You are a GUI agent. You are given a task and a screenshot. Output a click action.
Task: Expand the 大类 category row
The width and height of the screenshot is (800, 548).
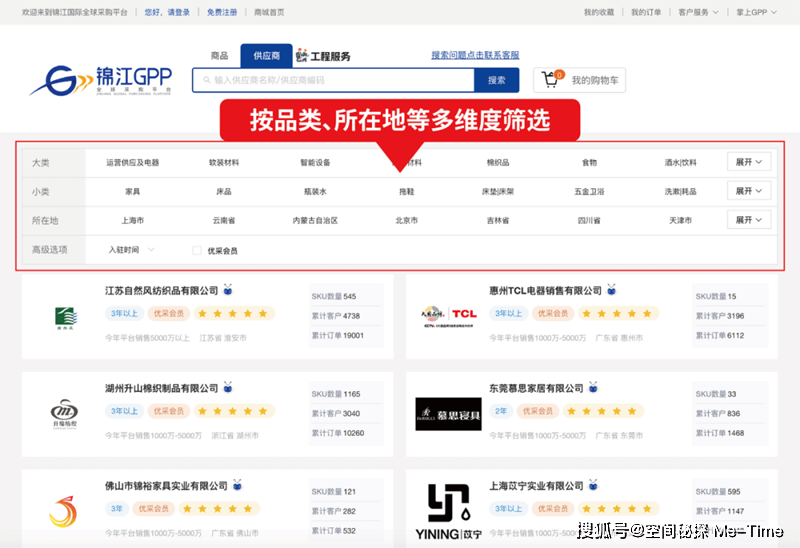(748, 162)
